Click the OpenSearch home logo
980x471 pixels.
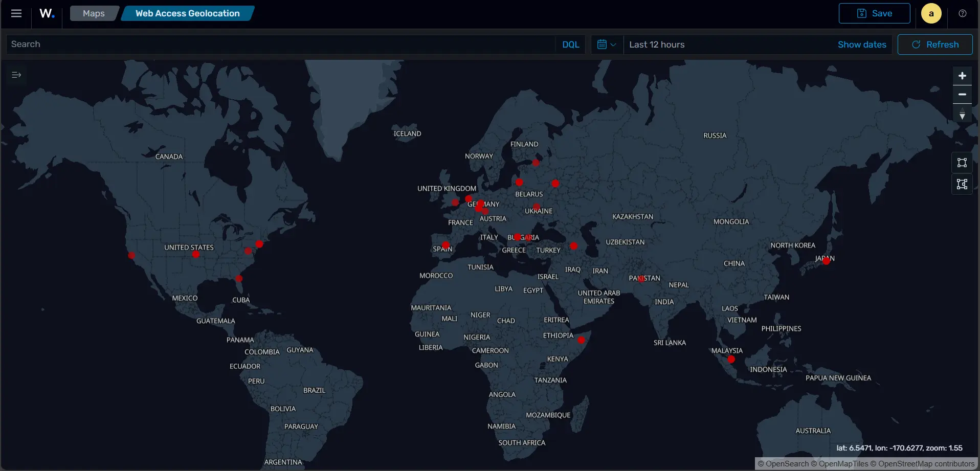point(47,13)
